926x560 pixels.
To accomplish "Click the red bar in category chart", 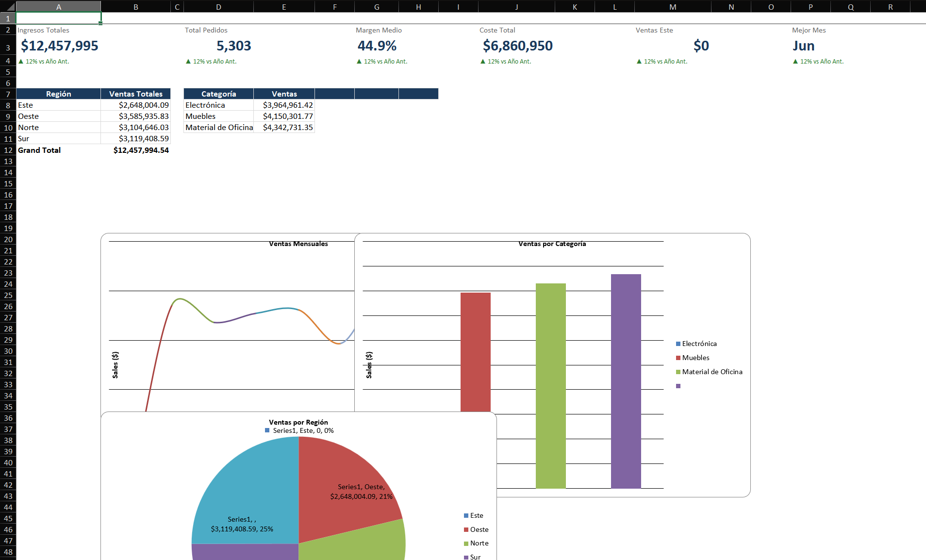I will click(476, 352).
